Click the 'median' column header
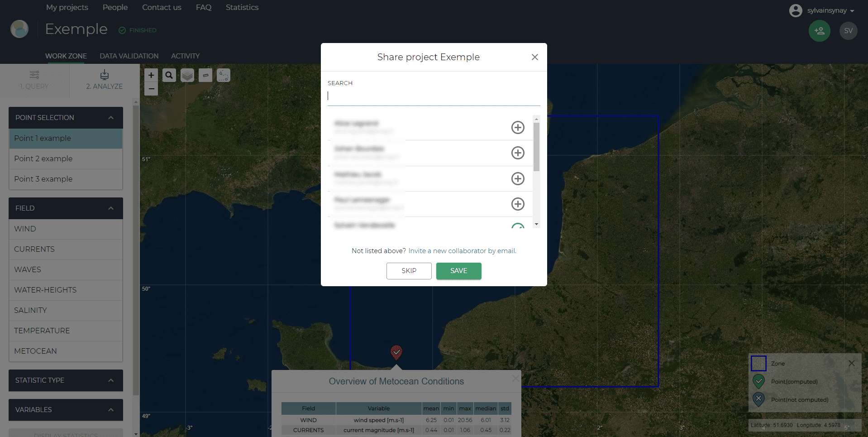The width and height of the screenshot is (868, 437). [486, 408]
